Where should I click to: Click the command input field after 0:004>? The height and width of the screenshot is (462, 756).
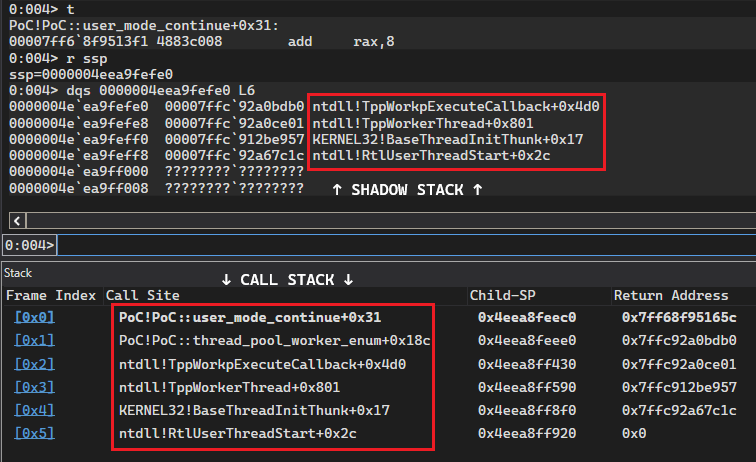tap(406, 245)
